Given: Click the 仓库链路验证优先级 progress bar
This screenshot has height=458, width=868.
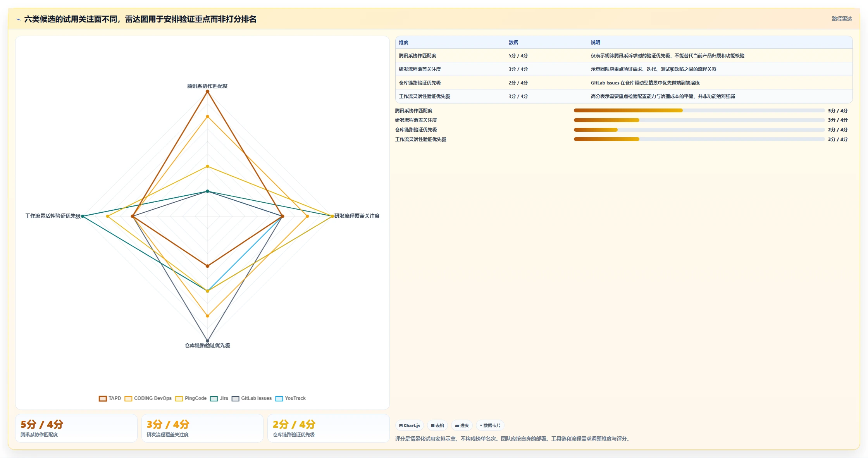Looking at the screenshot, I should click(699, 130).
